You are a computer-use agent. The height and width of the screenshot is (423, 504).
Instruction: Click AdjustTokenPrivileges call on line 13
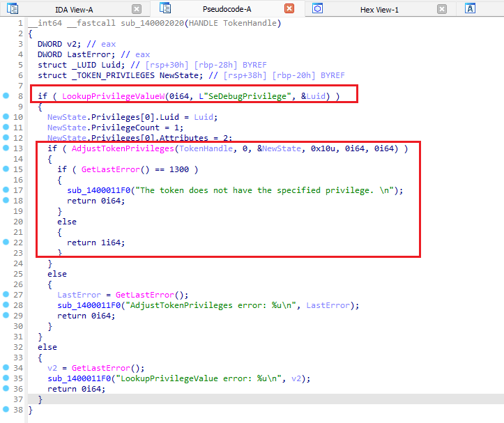pyautogui.click(x=123, y=148)
